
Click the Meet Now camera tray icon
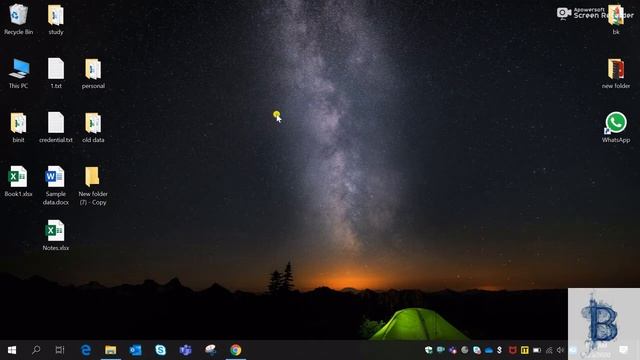click(441, 350)
